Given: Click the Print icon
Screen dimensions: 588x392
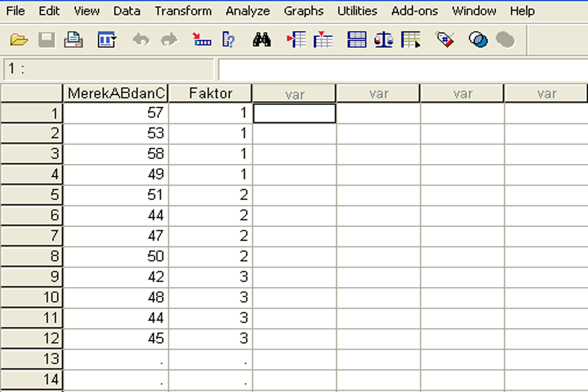Looking at the screenshot, I should 74,39.
